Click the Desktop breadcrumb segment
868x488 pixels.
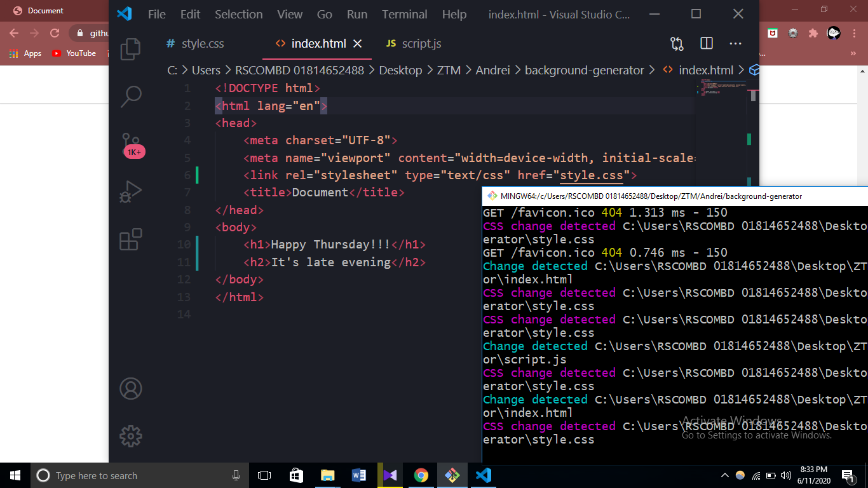[400, 71]
